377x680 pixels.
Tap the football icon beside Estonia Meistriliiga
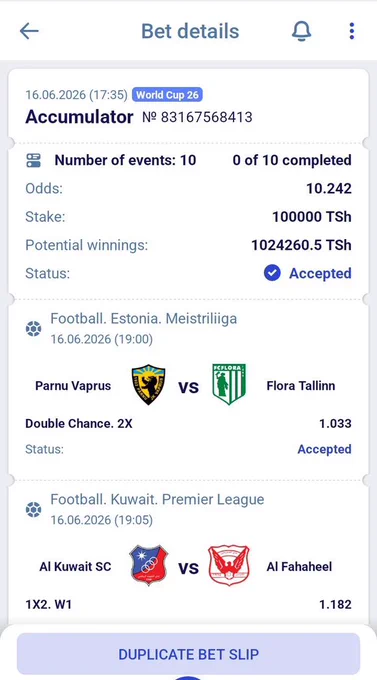click(33, 329)
